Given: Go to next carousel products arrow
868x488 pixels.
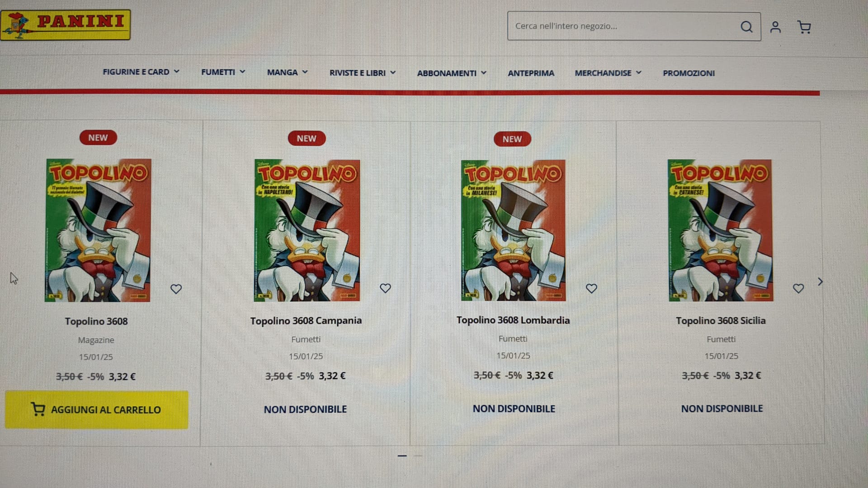Looking at the screenshot, I should click(820, 282).
